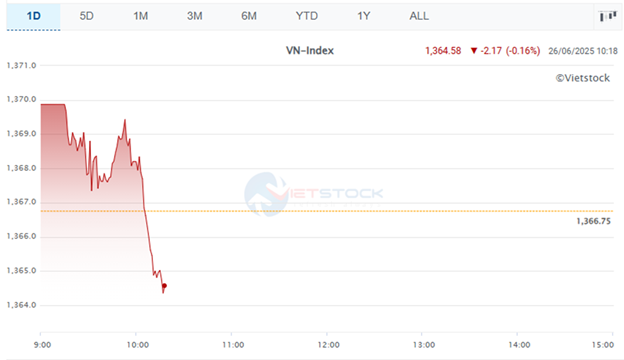Viewport: 624px width, 360px height.
Task: Click the VN-Index chart title
Action: point(310,51)
